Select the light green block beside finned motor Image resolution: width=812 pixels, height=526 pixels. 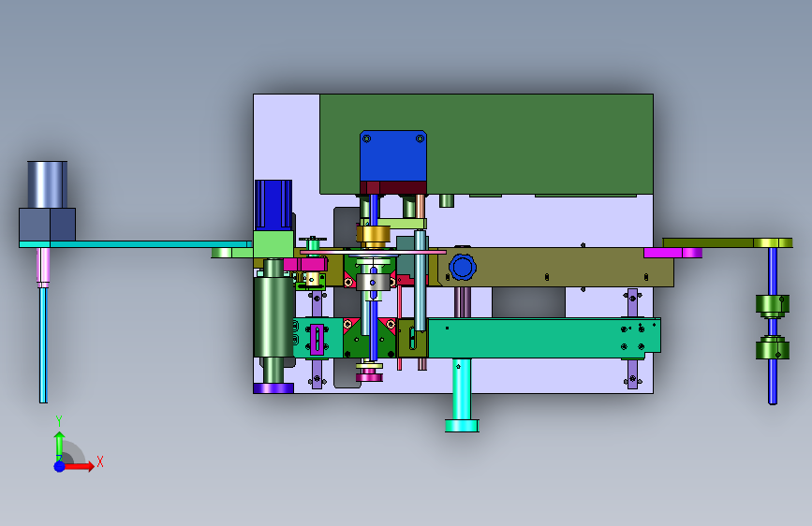pyautogui.click(x=273, y=244)
